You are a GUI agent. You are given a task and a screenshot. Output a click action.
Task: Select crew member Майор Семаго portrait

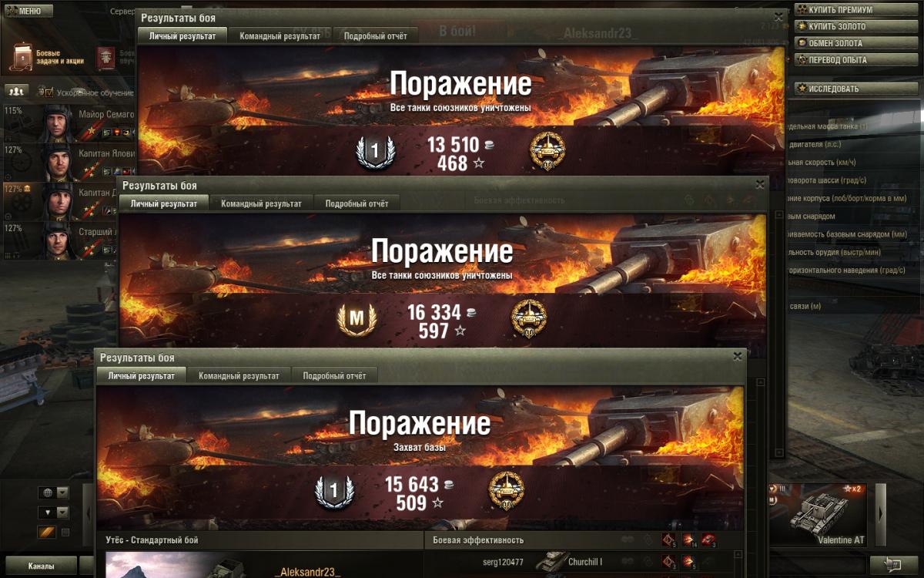(55, 123)
